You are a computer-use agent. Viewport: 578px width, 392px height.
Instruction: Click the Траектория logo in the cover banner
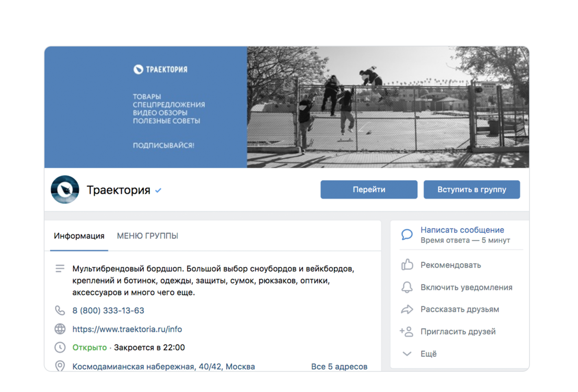160,69
